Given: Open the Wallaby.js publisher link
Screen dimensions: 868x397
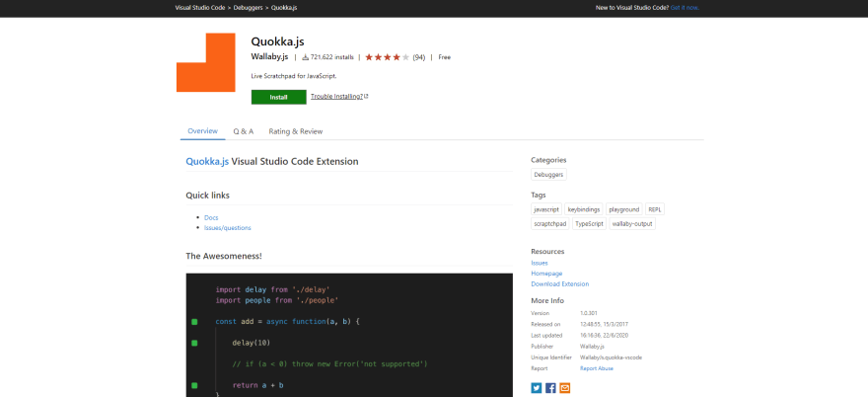Looking at the screenshot, I should (x=269, y=57).
